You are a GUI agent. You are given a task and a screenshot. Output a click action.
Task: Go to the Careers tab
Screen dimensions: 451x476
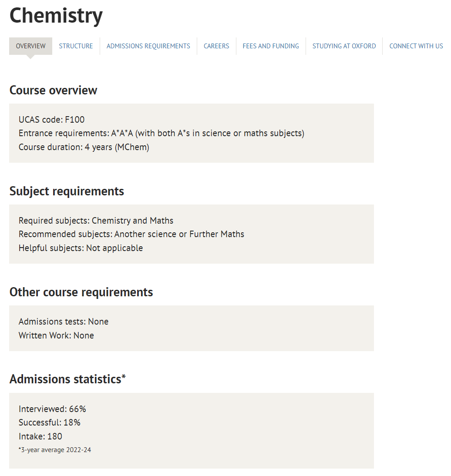[216, 46]
